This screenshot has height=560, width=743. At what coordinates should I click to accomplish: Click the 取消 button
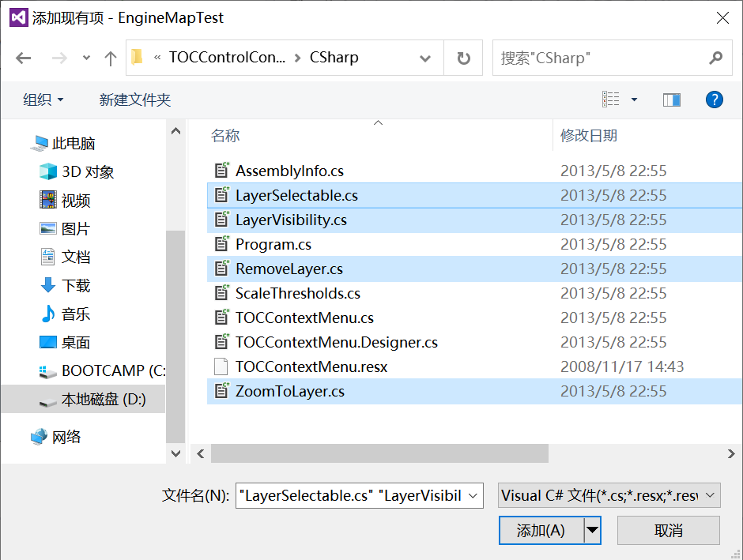click(668, 530)
